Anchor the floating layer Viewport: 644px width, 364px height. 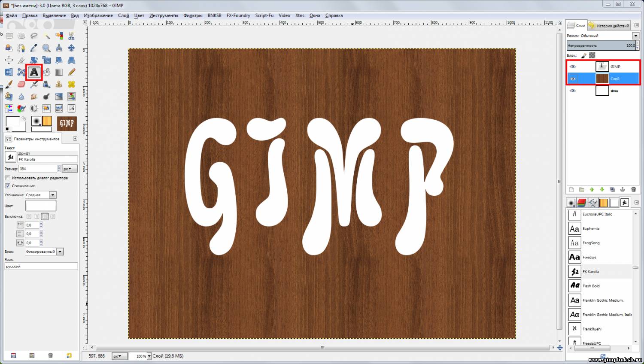pos(623,189)
